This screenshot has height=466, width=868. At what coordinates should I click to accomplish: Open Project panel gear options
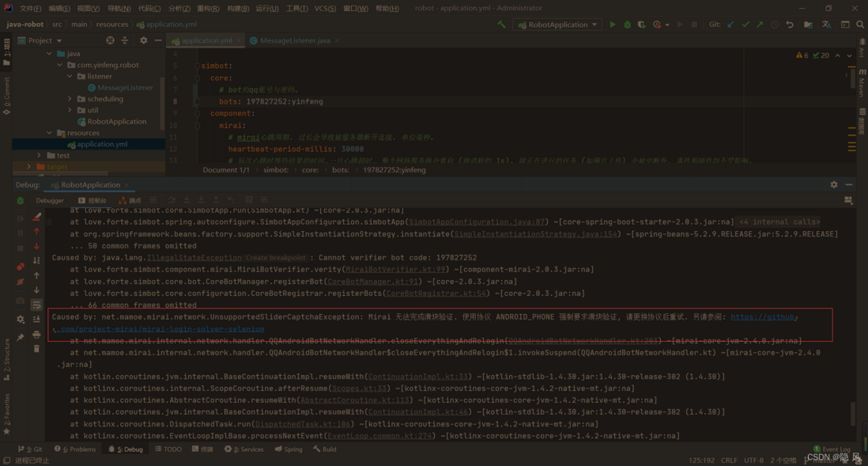pos(143,40)
